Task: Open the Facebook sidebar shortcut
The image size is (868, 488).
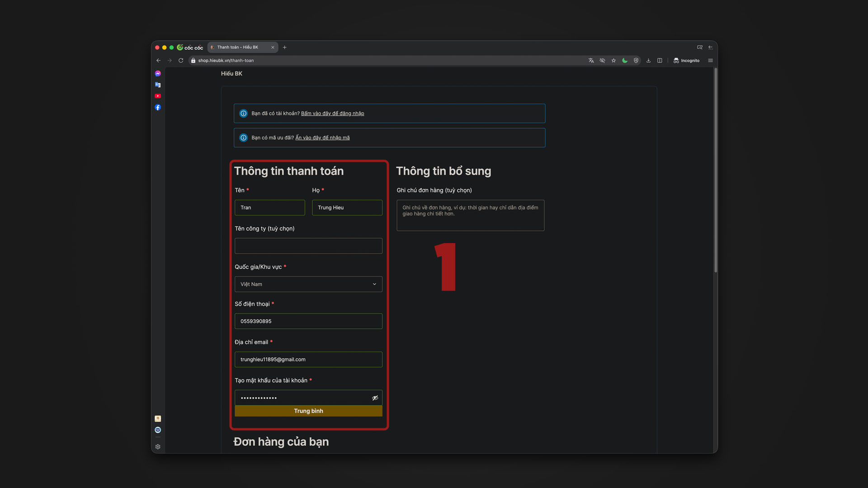Action: pyautogui.click(x=158, y=108)
